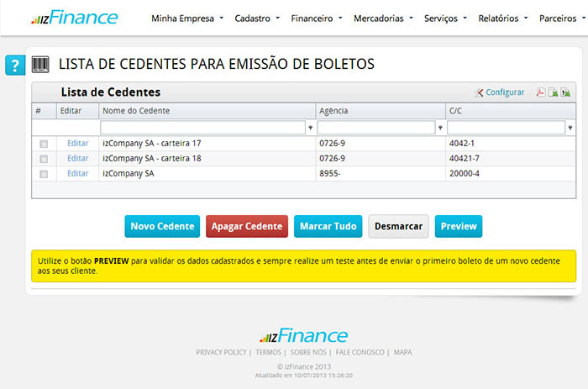Click the barcode icon beside the page title
The image size is (588, 389).
pos(40,64)
